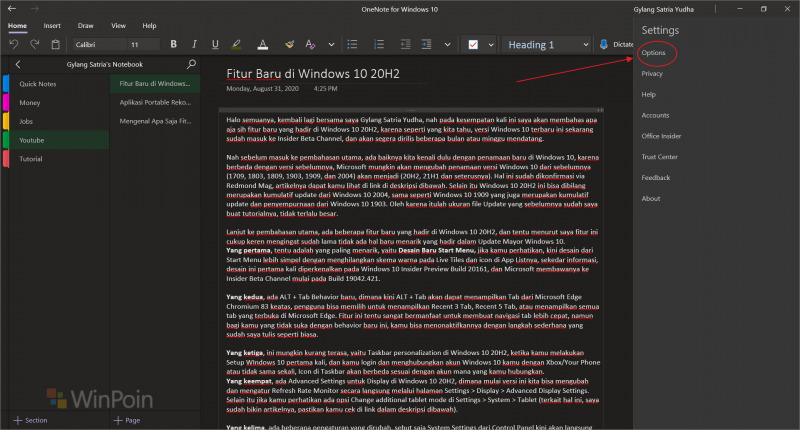Open Office Insider settings
The height and width of the screenshot is (430, 800).
[x=661, y=136]
